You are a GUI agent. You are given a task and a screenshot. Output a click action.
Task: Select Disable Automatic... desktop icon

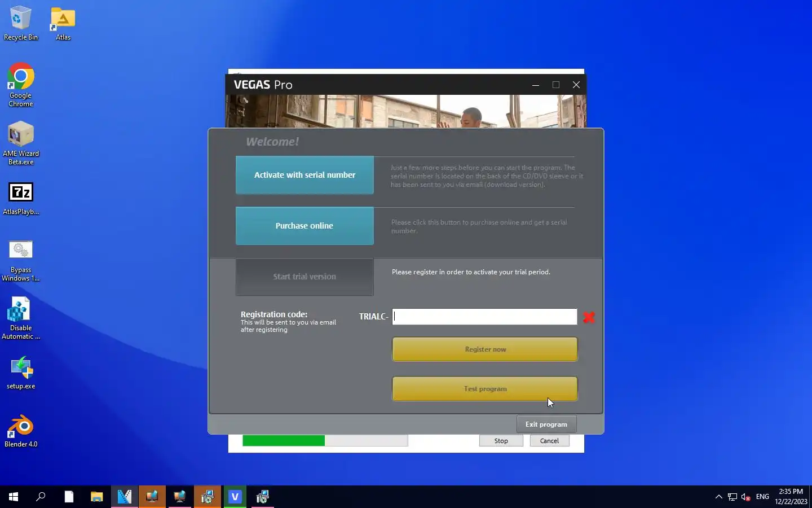click(21, 318)
